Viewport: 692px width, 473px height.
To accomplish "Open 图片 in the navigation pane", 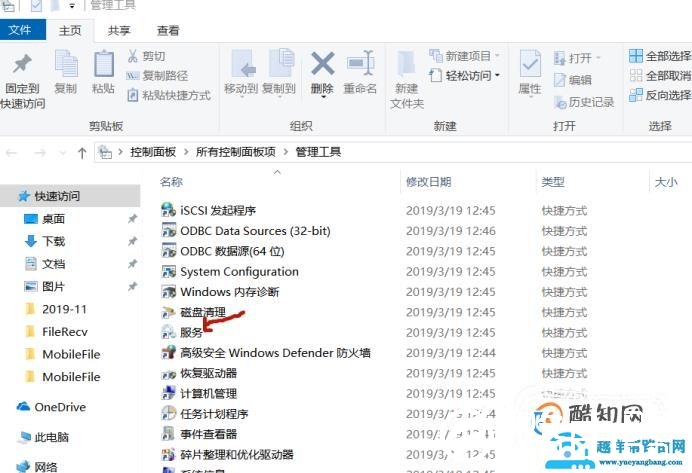I will click(x=53, y=286).
